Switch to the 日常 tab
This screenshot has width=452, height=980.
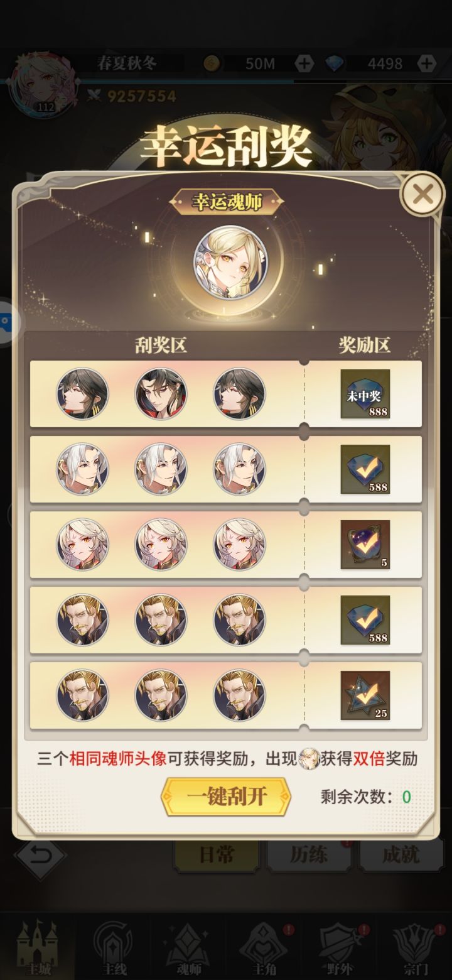pyautogui.click(x=217, y=855)
